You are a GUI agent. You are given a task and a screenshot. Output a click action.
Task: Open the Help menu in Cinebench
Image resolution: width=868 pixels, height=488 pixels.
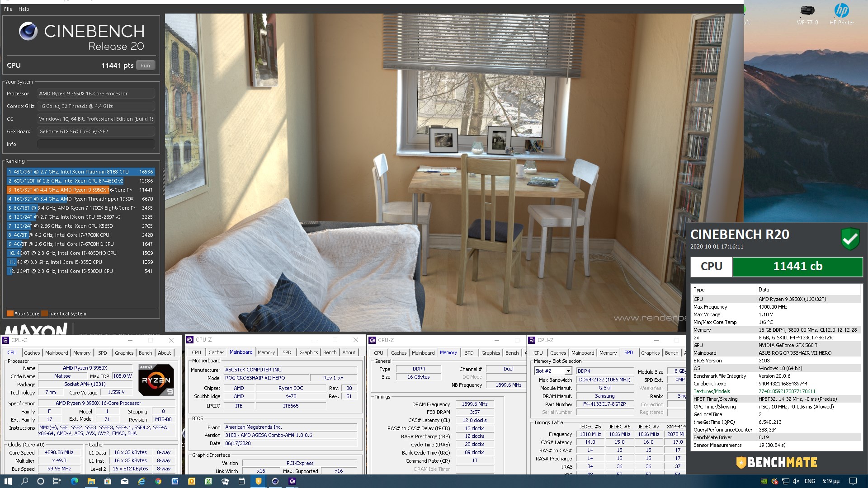coord(24,9)
